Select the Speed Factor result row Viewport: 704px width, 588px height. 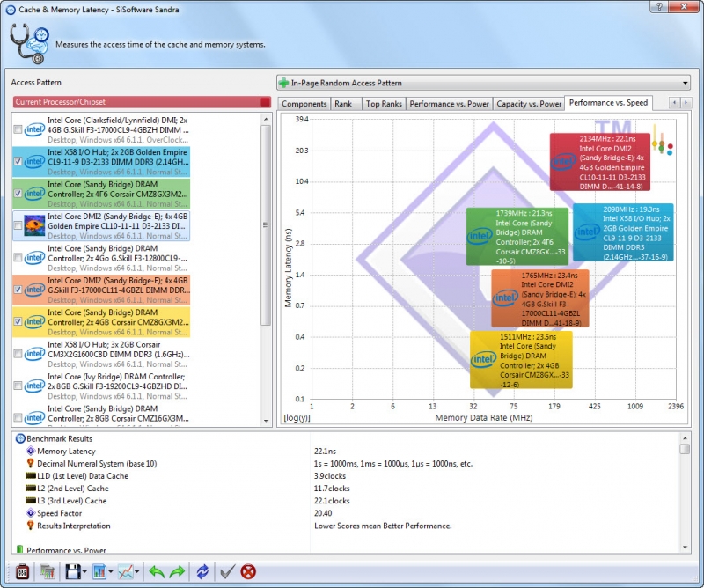(345, 513)
